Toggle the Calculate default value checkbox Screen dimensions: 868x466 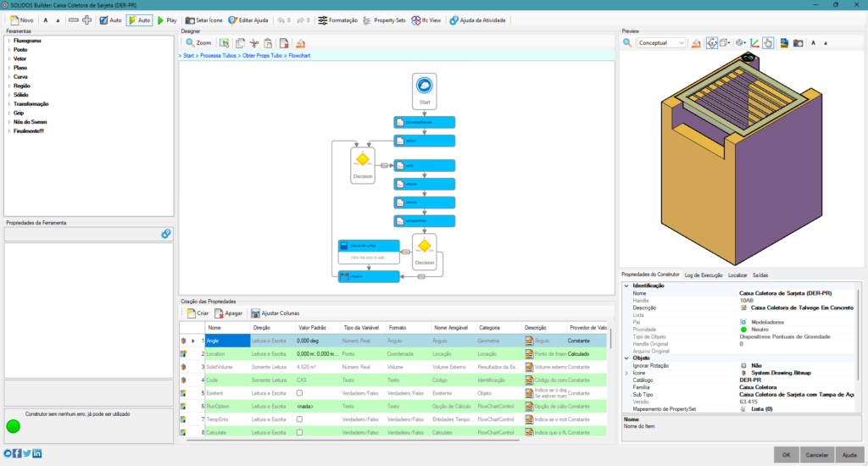coord(299,432)
